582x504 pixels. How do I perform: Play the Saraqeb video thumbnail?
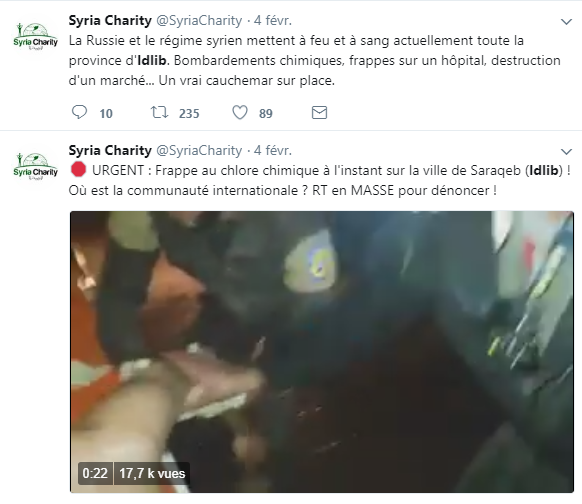click(x=322, y=352)
